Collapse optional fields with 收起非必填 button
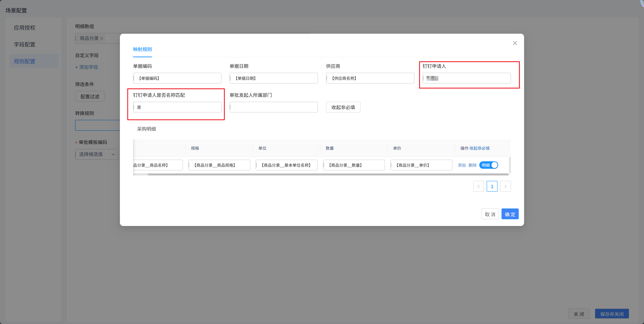The width and height of the screenshot is (644, 324). click(x=343, y=107)
